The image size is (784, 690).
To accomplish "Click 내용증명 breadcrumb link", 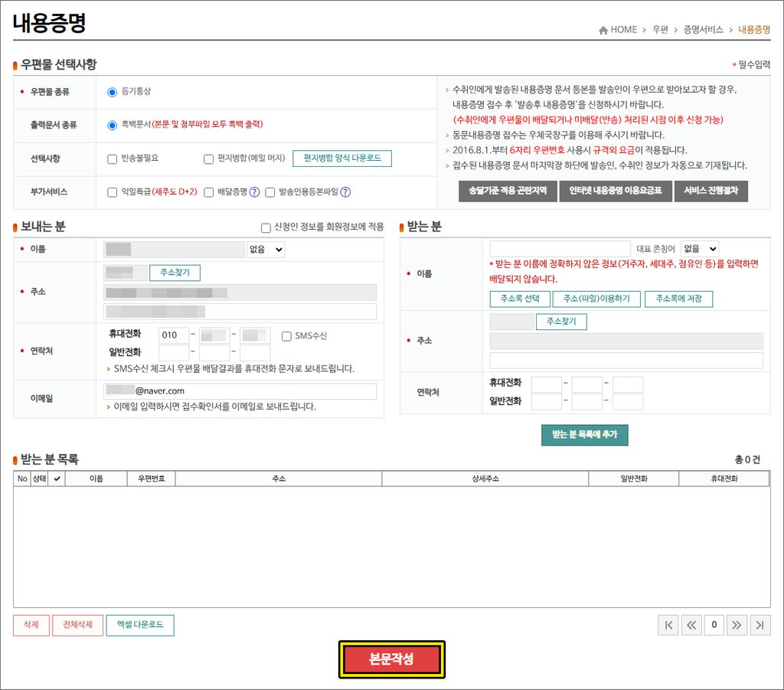I will 754,30.
